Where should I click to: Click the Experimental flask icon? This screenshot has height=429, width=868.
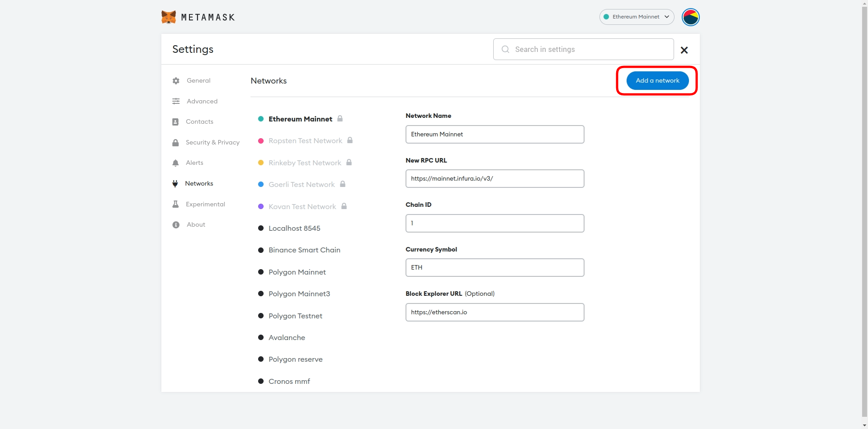[x=175, y=204]
